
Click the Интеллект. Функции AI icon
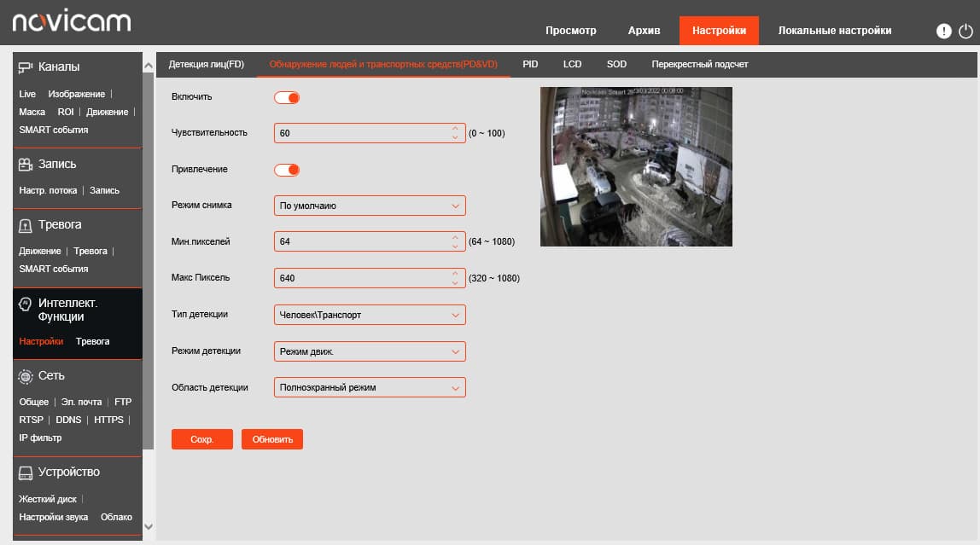tap(25, 304)
